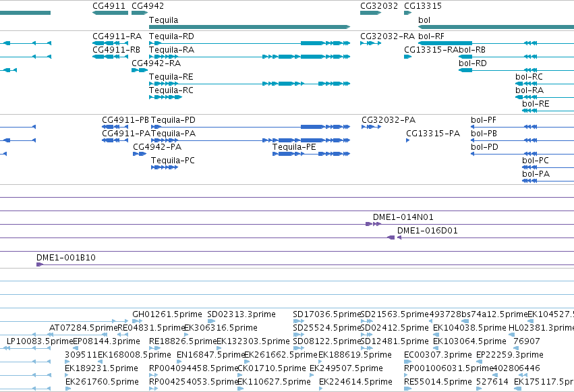
Task: Select the CG32032-RA transcript label
Action: tap(387, 36)
